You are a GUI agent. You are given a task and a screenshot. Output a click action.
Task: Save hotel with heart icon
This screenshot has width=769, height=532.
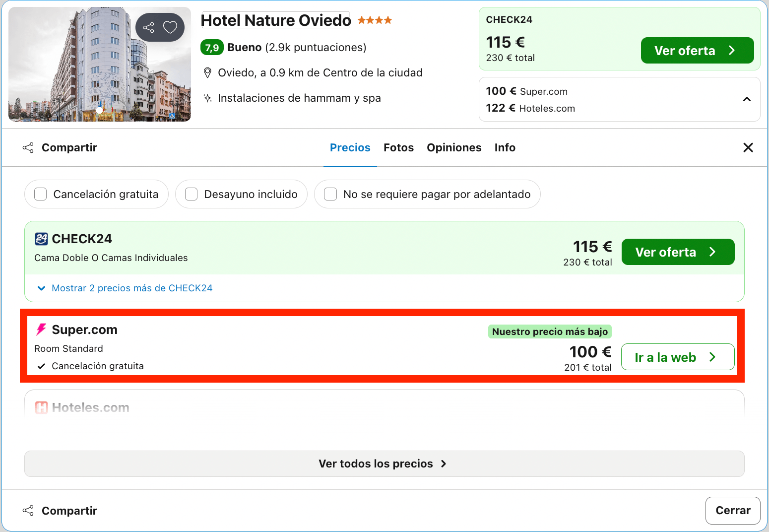[170, 27]
